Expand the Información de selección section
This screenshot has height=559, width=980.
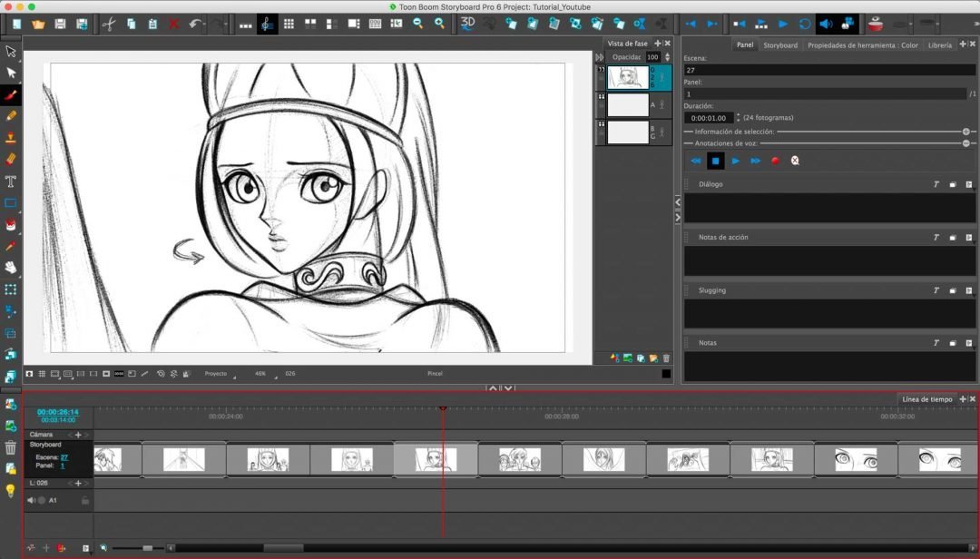[965, 132]
